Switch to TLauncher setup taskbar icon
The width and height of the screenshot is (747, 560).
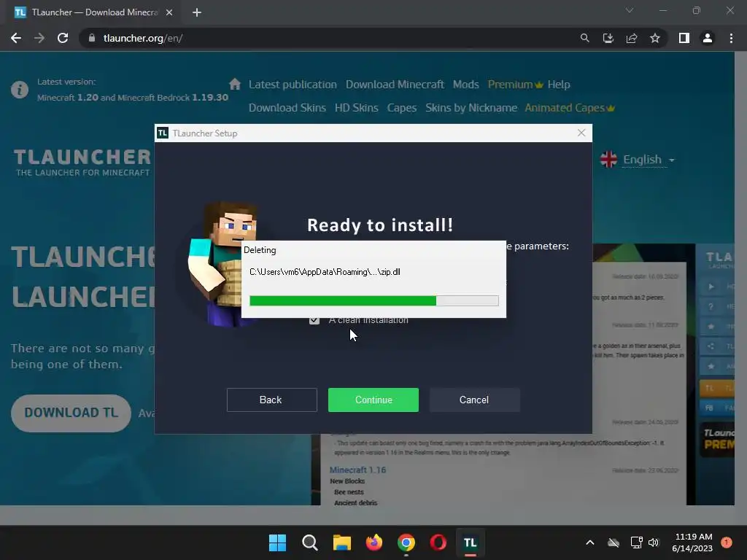(x=471, y=542)
